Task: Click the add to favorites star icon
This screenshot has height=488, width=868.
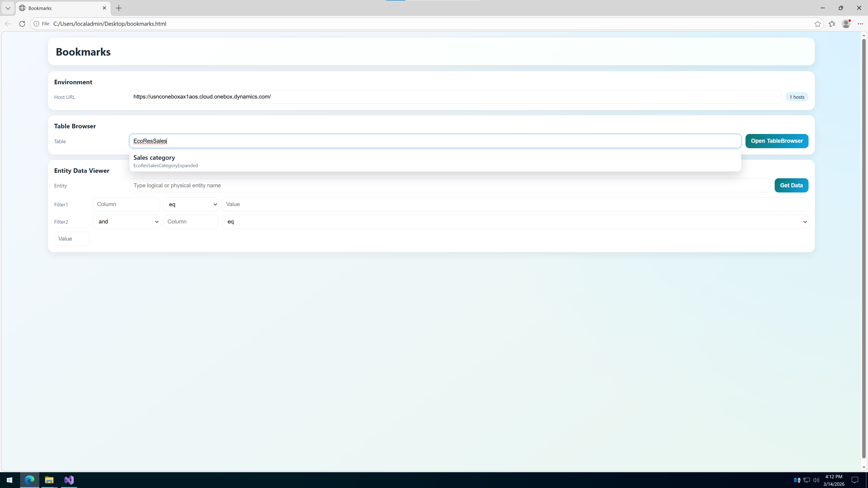Action: [x=817, y=24]
